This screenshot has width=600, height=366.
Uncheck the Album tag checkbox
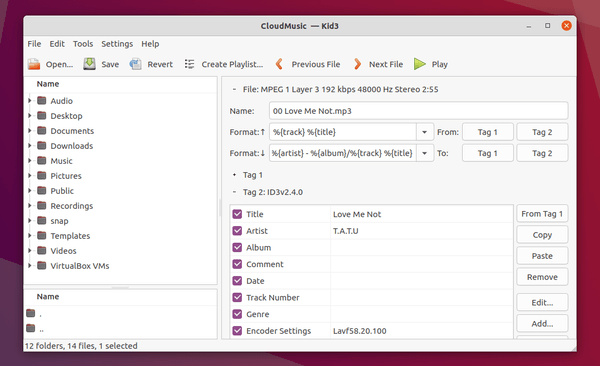[x=237, y=247]
